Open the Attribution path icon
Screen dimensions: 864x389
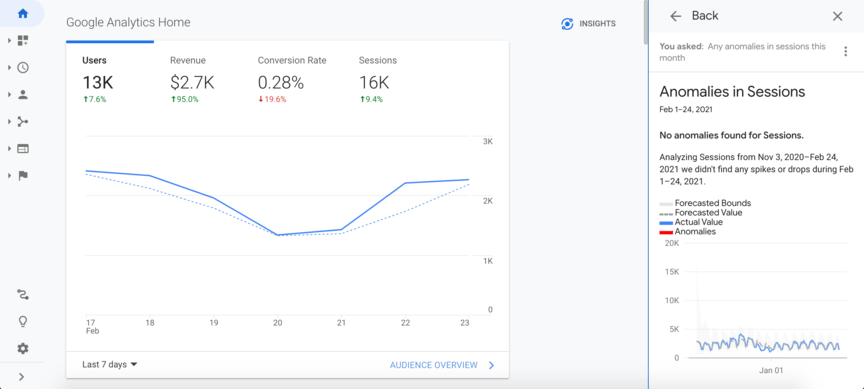23,295
